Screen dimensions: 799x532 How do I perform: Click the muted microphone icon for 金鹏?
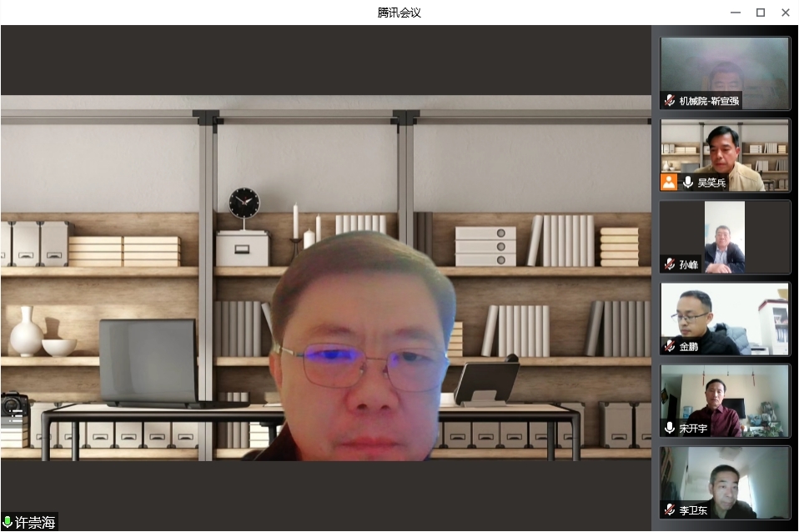tap(670, 346)
